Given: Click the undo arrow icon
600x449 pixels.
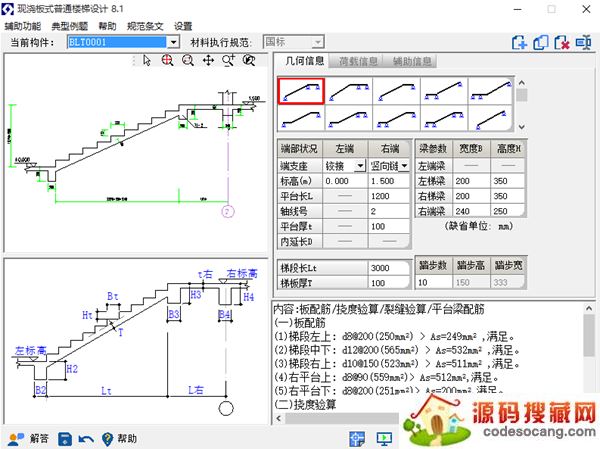Looking at the screenshot, I should point(86,439).
